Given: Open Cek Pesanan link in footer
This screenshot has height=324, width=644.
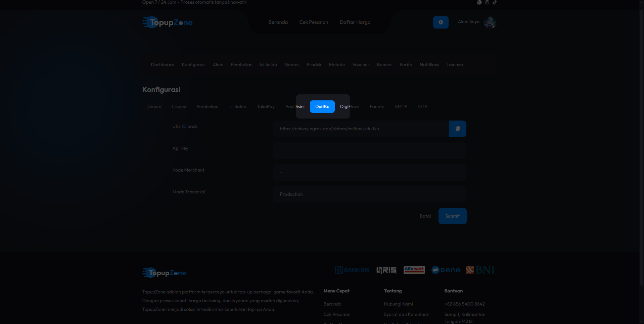Looking at the screenshot, I should pyautogui.click(x=337, y=314).
